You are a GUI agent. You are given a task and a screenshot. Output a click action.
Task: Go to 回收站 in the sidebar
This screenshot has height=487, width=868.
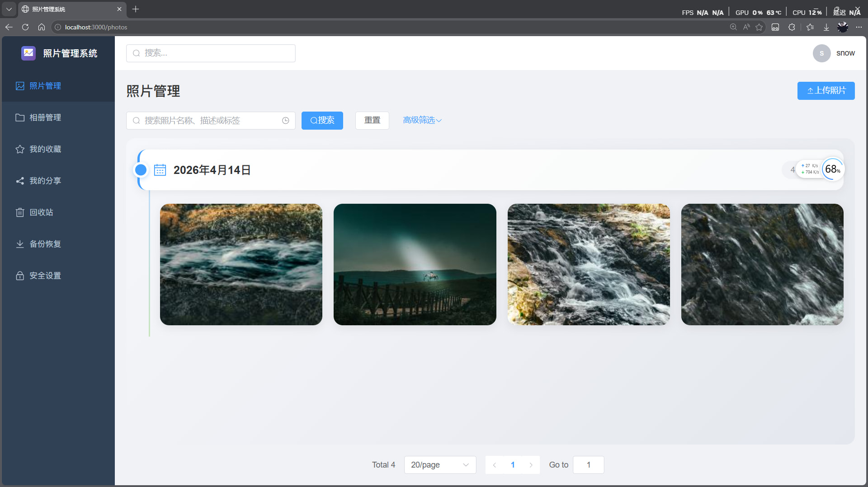(41, 212)
